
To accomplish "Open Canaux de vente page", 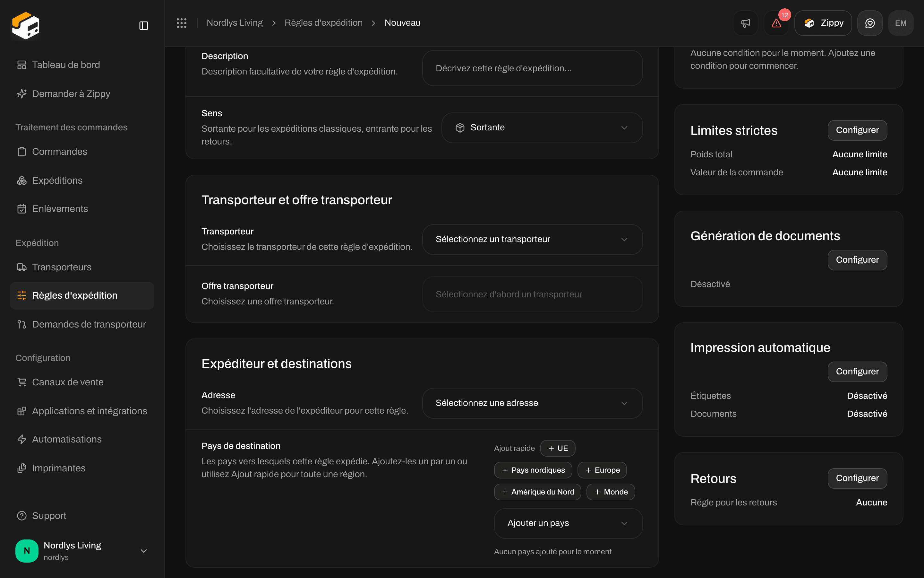I will [x=82, y=382].
